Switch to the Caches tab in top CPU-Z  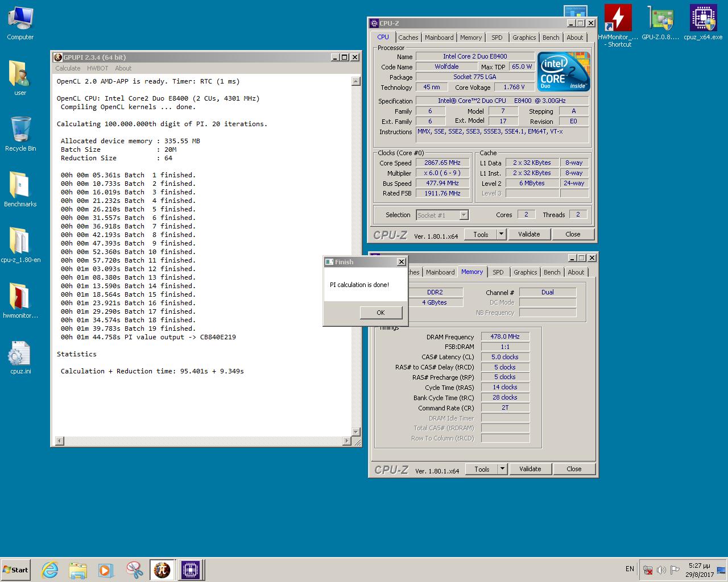coord(408,38)
